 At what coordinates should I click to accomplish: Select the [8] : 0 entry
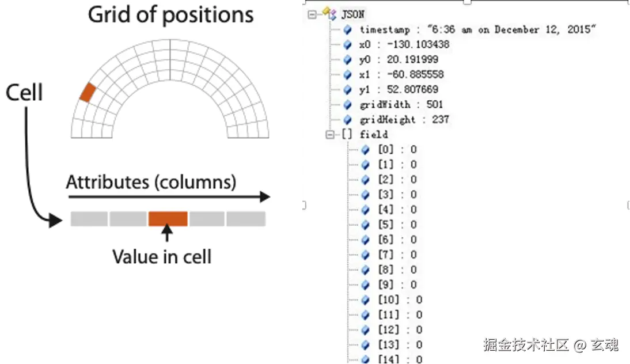397,270
